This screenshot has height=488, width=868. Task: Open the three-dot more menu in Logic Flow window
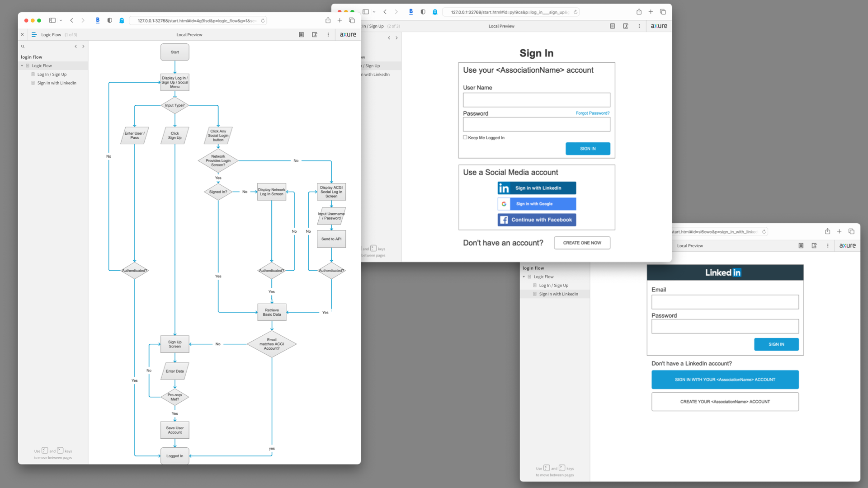coord(328,34)
